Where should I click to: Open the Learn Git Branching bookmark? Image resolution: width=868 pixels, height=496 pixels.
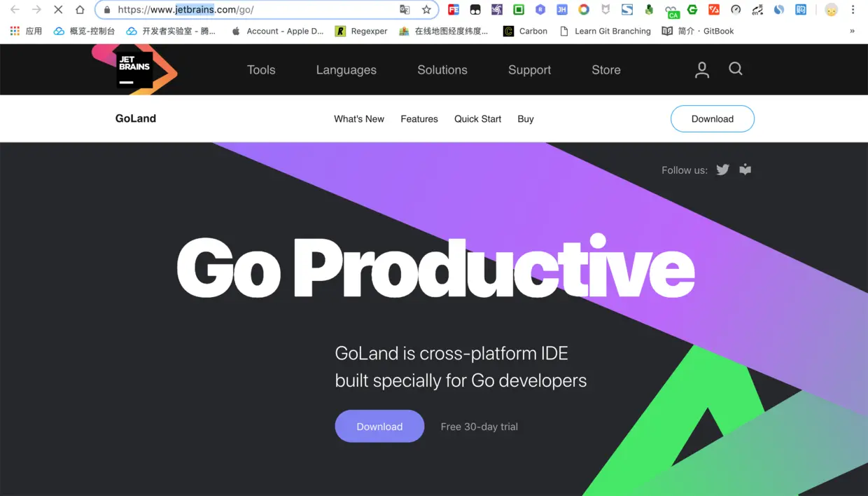[x=612, y=31]
